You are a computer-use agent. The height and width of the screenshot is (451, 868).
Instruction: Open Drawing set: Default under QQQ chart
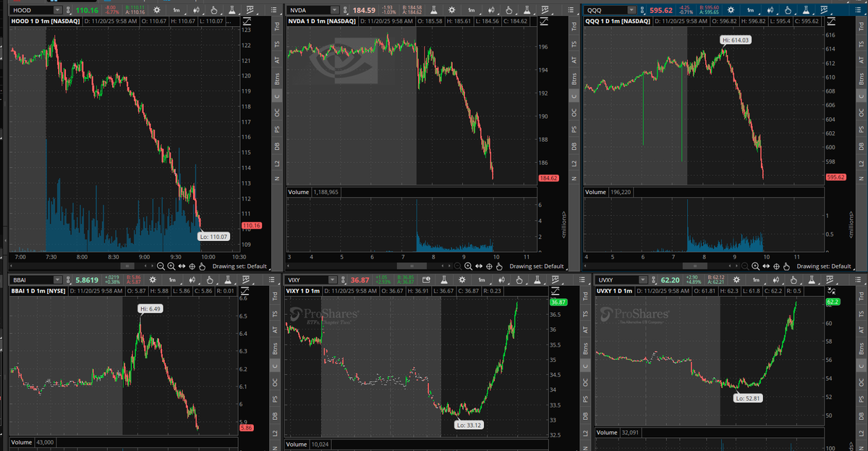pyautogui.click(x=823, y=266)
